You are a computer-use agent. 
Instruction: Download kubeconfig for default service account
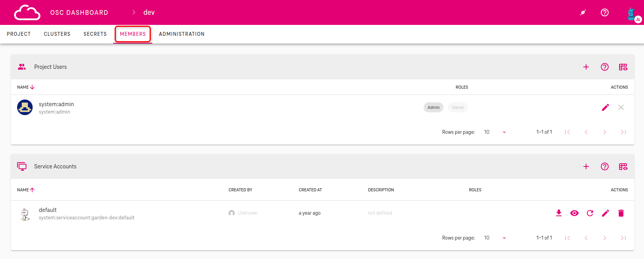coord(559,213)
